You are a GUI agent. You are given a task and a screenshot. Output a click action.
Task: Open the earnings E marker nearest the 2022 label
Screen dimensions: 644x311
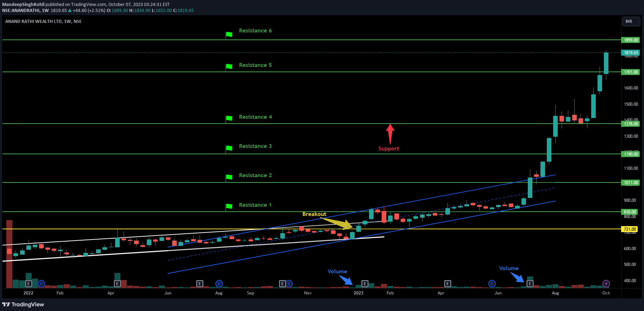point(29,284)
